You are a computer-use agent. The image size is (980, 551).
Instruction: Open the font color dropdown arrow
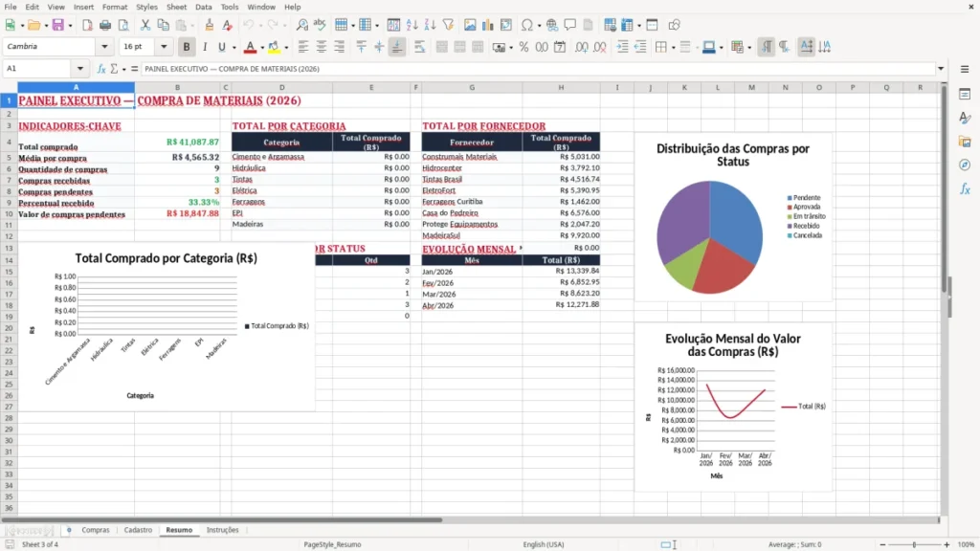pos(262,48)
